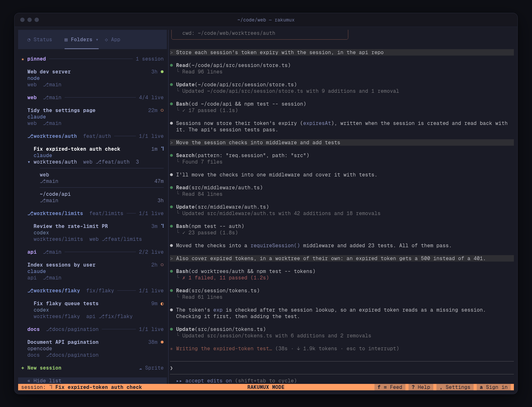Switch to the App tab

[113, 40]
